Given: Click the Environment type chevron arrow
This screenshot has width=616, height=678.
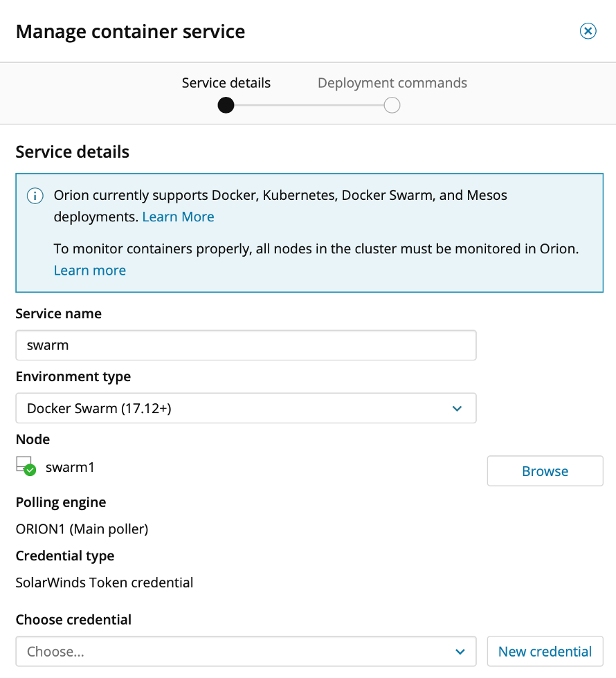Looking at the screenshot, I should pyautogui.click(x=457, y=409).
